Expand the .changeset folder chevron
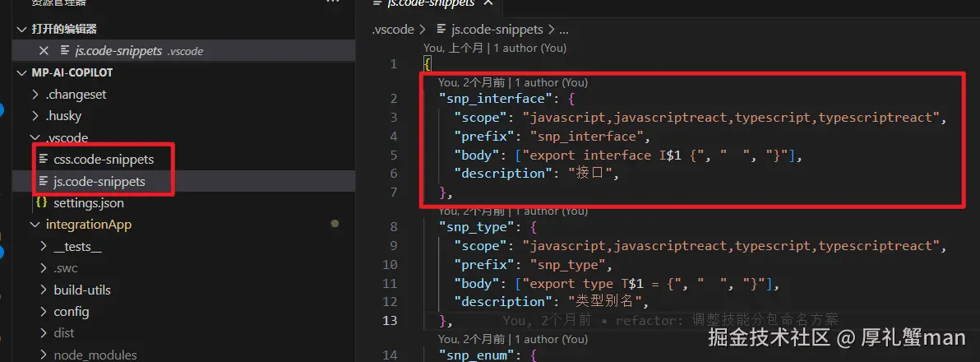Screen dimensions: 980x362 click(35, 95)
